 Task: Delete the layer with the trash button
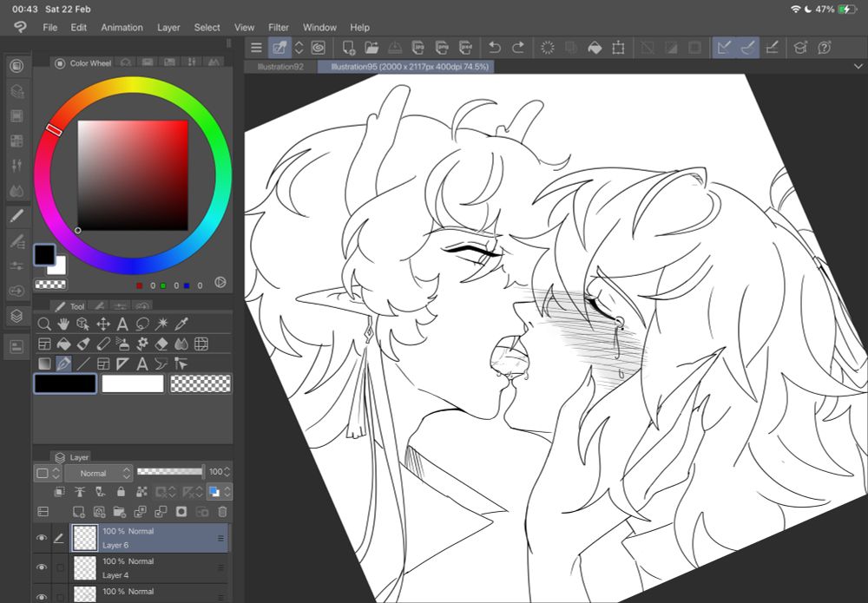pyautogui.click(x=222, y=512)
